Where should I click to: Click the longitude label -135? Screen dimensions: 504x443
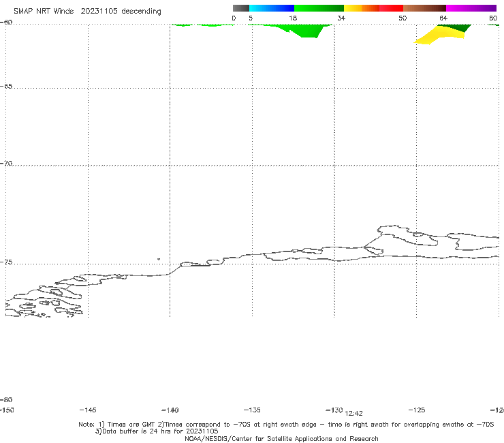coord(252,410)
